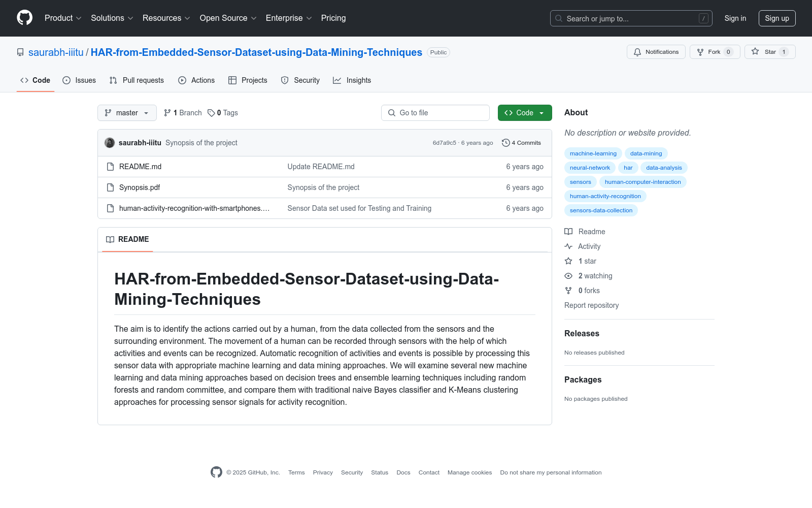Click the repository name link in the header
The image size is (812, 508).
point(256,52)
